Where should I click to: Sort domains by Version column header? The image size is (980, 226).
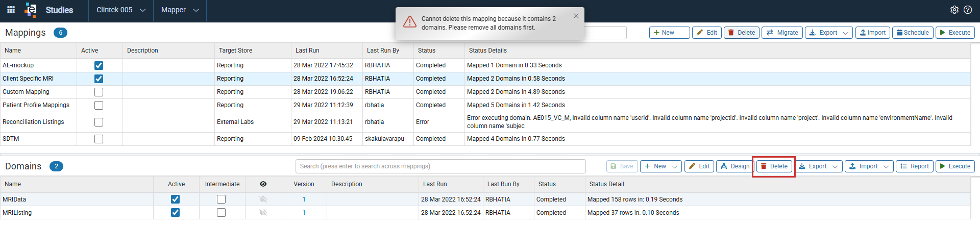tap(304, 184)
